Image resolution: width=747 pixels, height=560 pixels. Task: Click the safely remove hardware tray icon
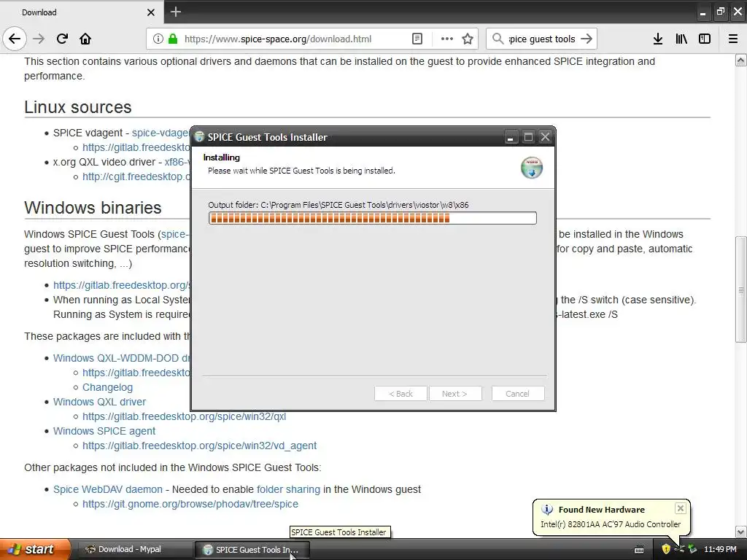(692, 550)
